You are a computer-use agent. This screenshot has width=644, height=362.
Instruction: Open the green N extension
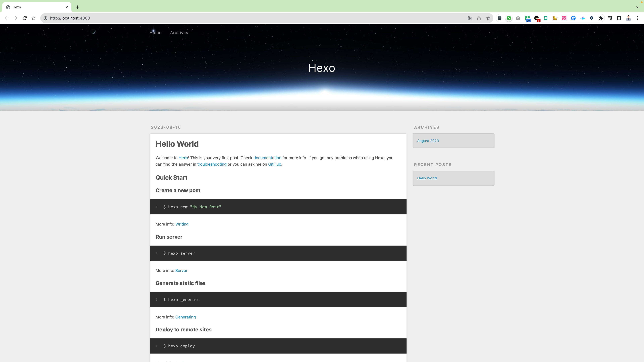pos(509,18)
